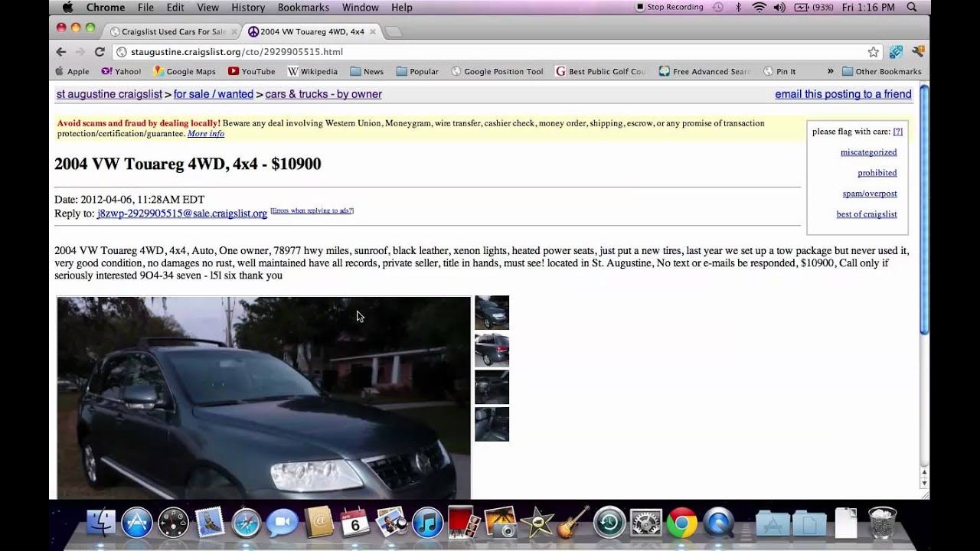Image resolution: width=980 pixels, height=551 pixels.
Task: Click the cars & trucks - by owner link
Action: click(323, 94)
